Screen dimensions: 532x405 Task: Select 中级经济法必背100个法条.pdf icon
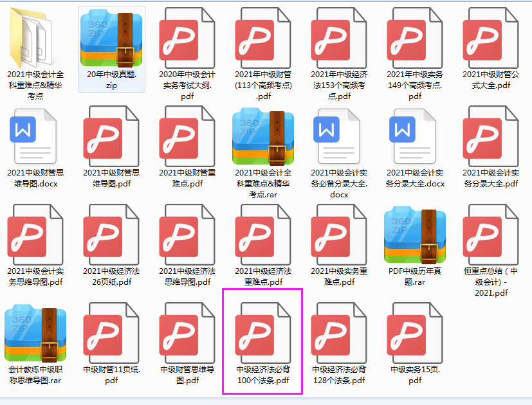click(x=263, y=333)
